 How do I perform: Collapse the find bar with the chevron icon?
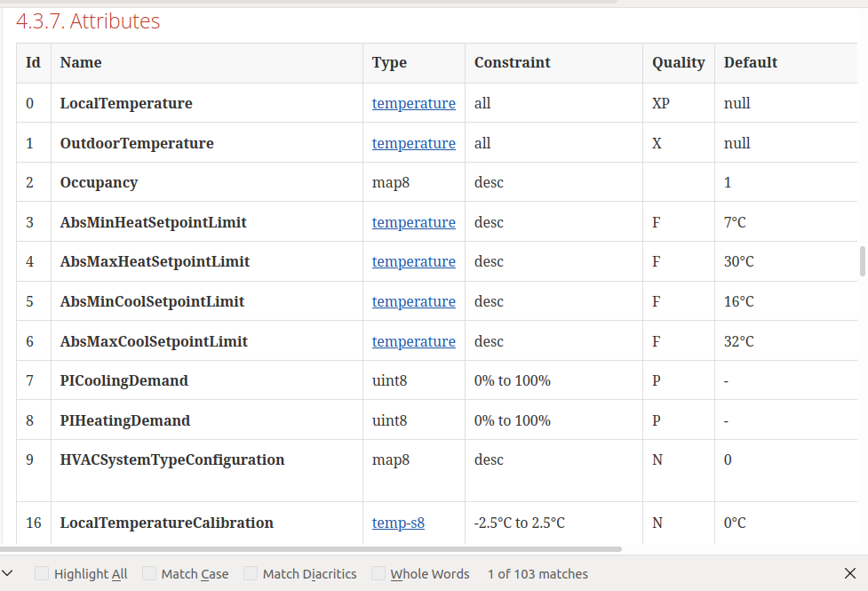(8, 573)
